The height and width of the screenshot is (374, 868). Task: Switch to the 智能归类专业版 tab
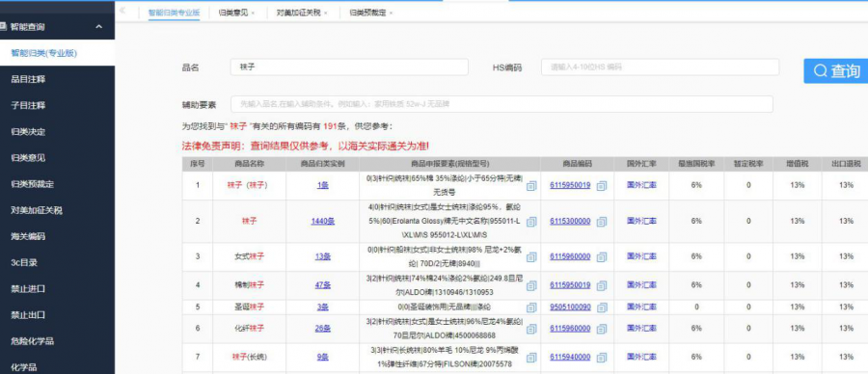[x=174, y=13]
